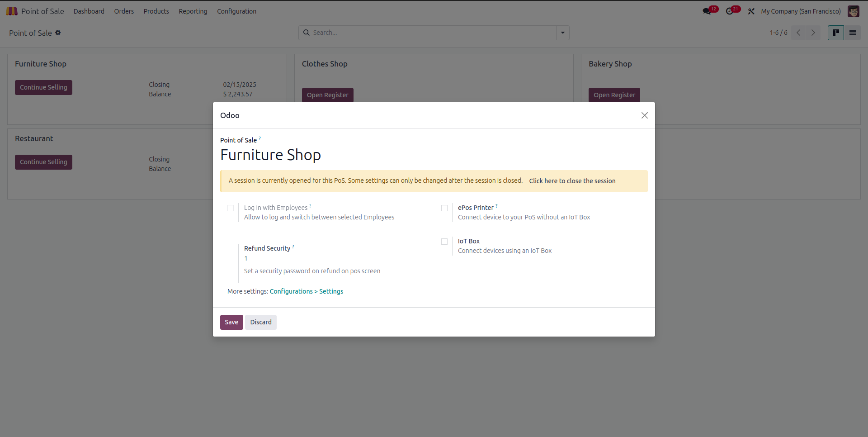Open the My Company (San Francisco) switcher

[801, 11]
